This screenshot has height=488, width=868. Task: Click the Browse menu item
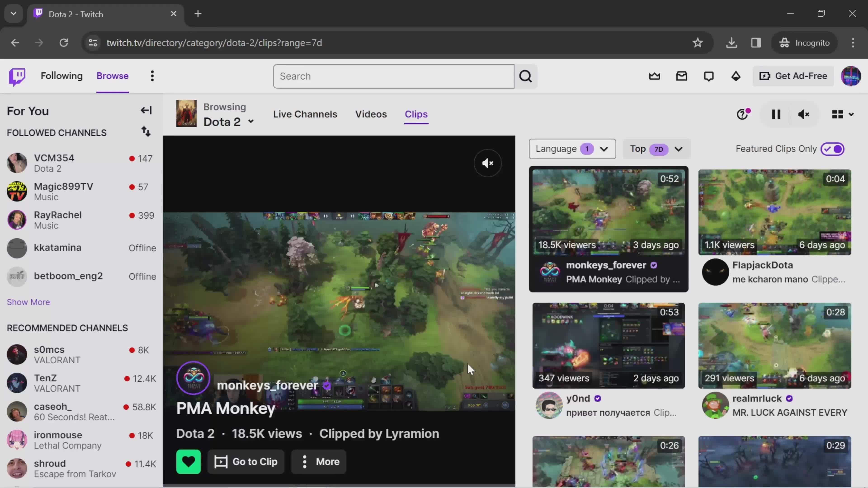click(113, 76)
